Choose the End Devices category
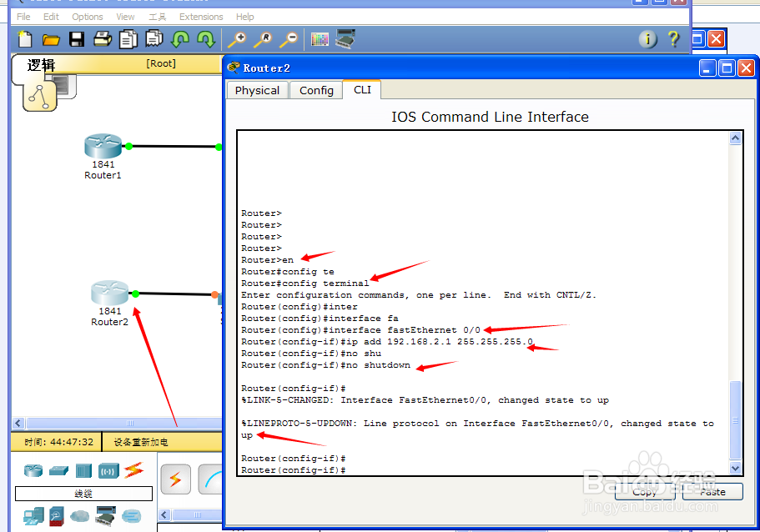Viewport: 760px width, 532px height. click(x=33, y=516)
